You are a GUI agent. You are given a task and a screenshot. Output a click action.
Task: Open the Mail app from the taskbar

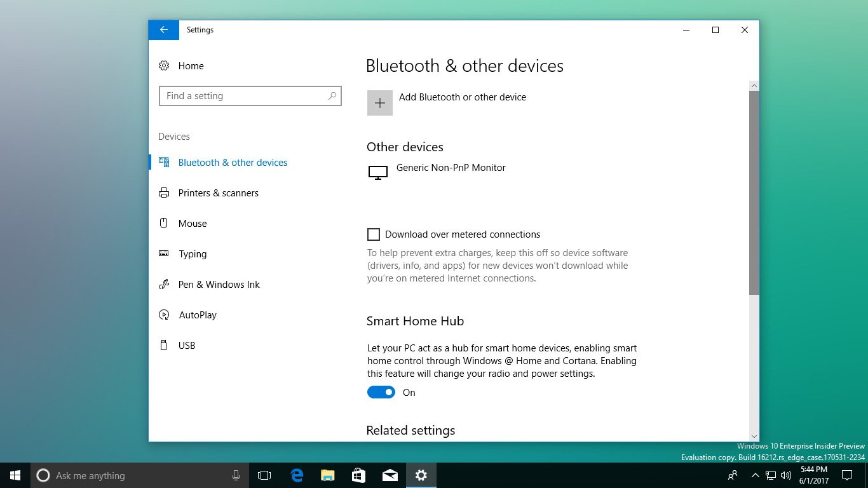pos(390,475)
